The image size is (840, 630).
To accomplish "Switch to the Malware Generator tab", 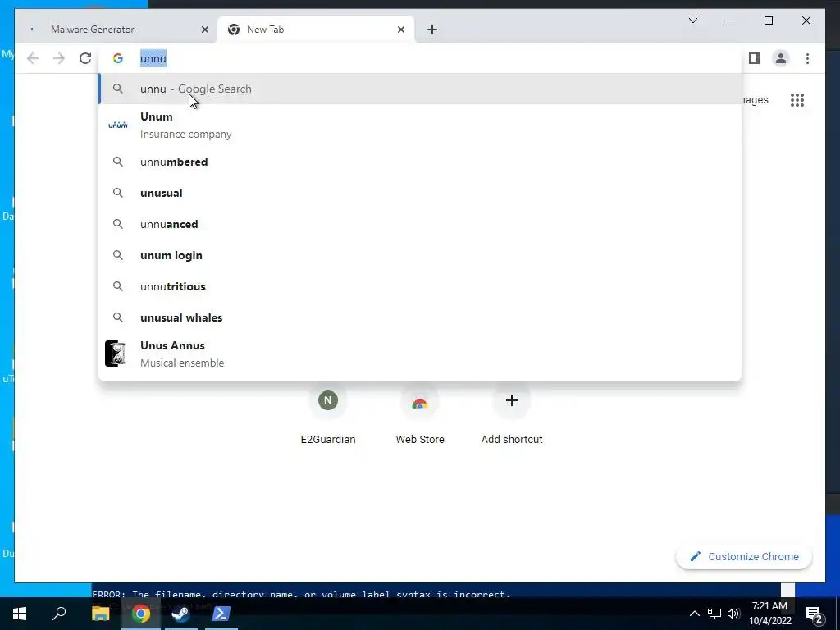I will click(x=116, y=30).
